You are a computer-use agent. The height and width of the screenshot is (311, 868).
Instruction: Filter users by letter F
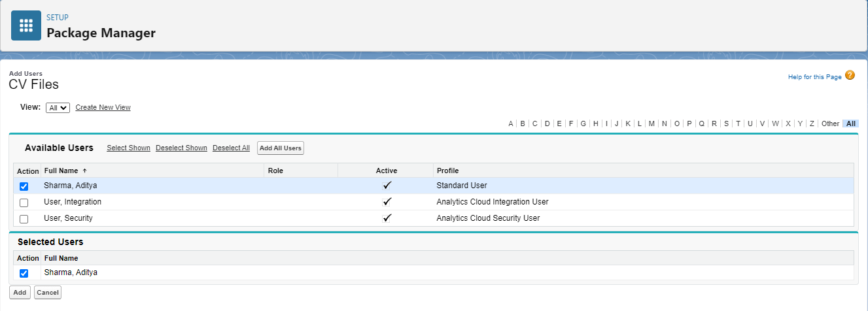click(x=571, y=123)
